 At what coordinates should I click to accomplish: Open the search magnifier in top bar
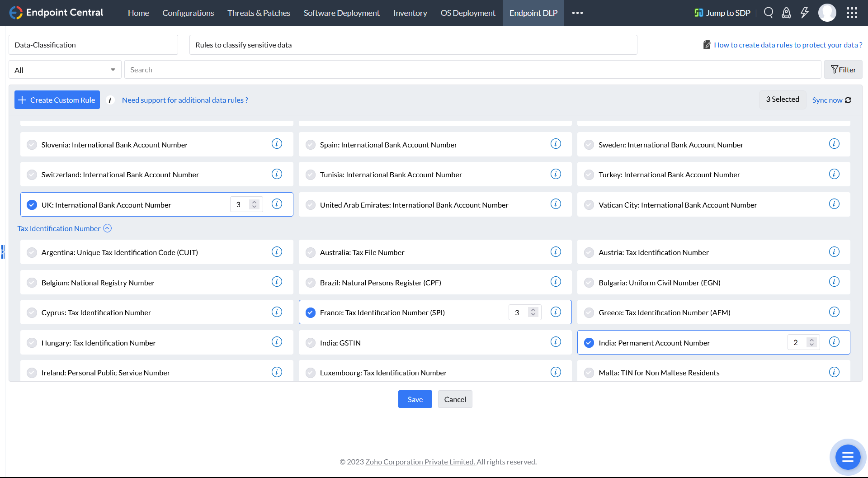(769, 13)
